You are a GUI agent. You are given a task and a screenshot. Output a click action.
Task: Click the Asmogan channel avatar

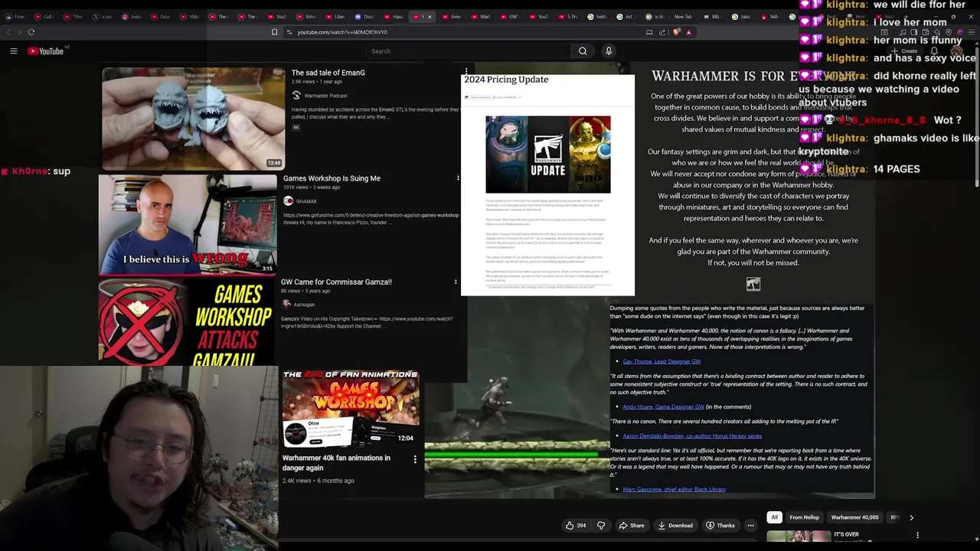click(x=286, y=305)
